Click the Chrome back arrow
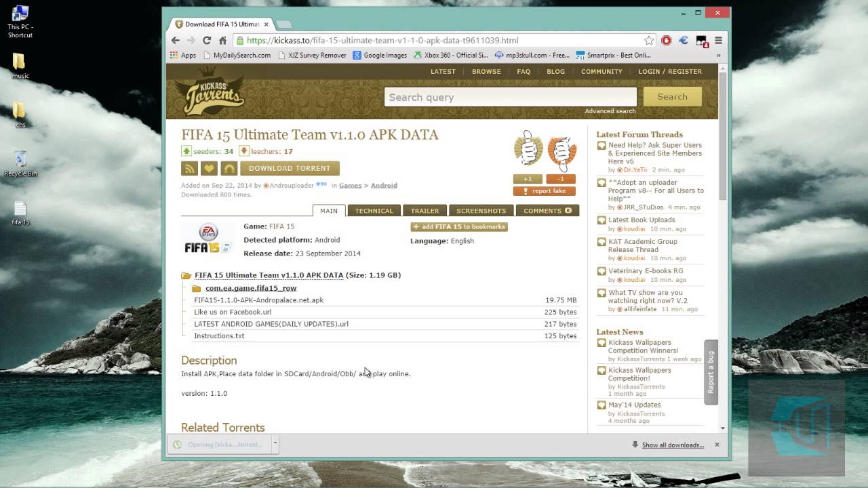The image size is (868, 488). (176, 40)
